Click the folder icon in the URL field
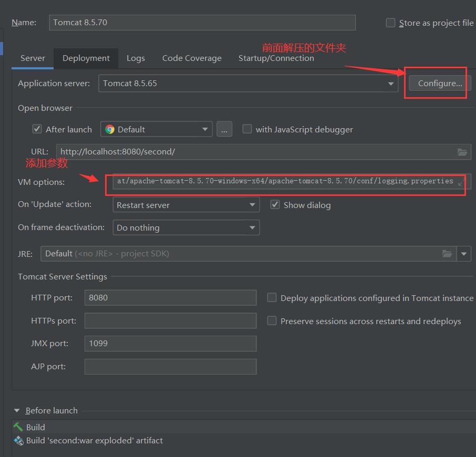This screenshot has height=457, width=476. [x=462, y=152]
